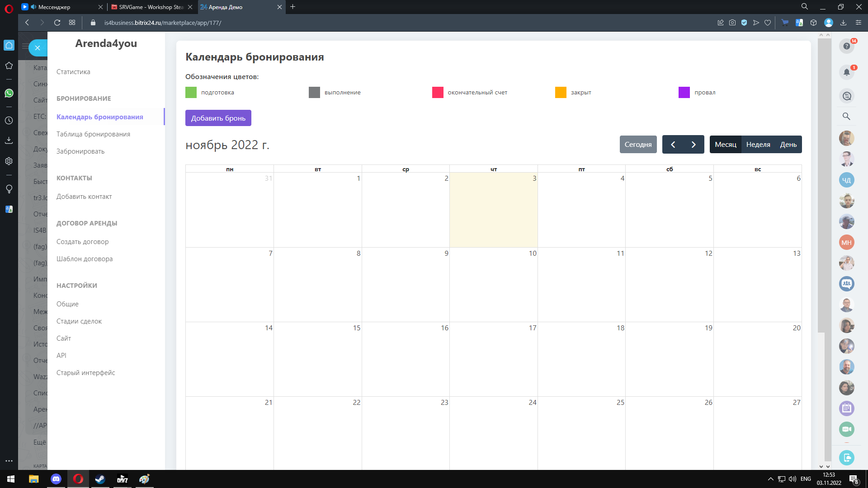The width and height of the screenshot is (868, 488).
Task: Select Месяц calendar view
Action: (726, 145)
